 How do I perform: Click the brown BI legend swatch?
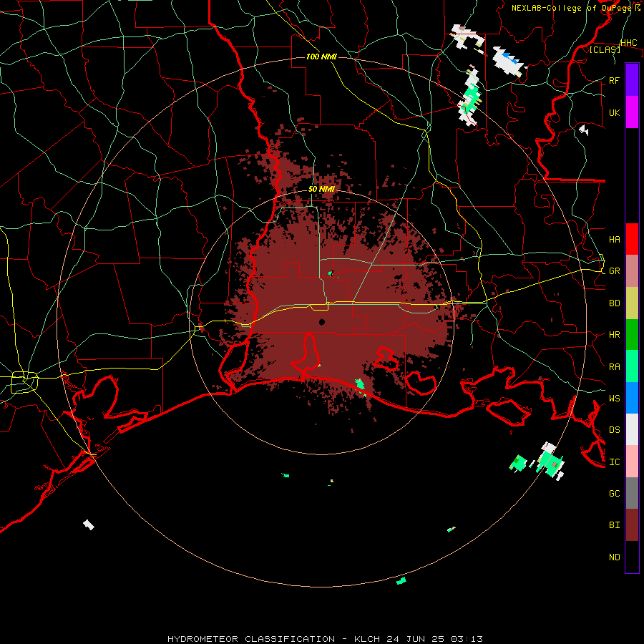point(632,525)
